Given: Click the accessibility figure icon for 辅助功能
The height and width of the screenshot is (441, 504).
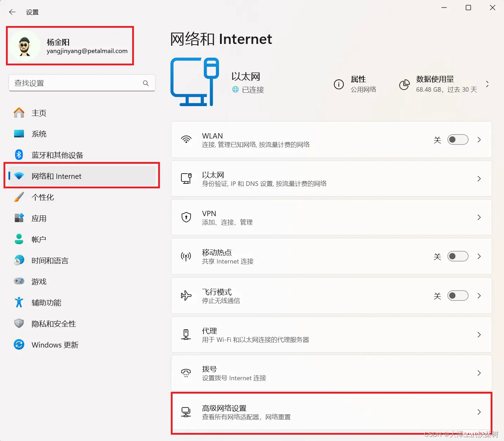Looking at the screenshot, I should 19,302.
